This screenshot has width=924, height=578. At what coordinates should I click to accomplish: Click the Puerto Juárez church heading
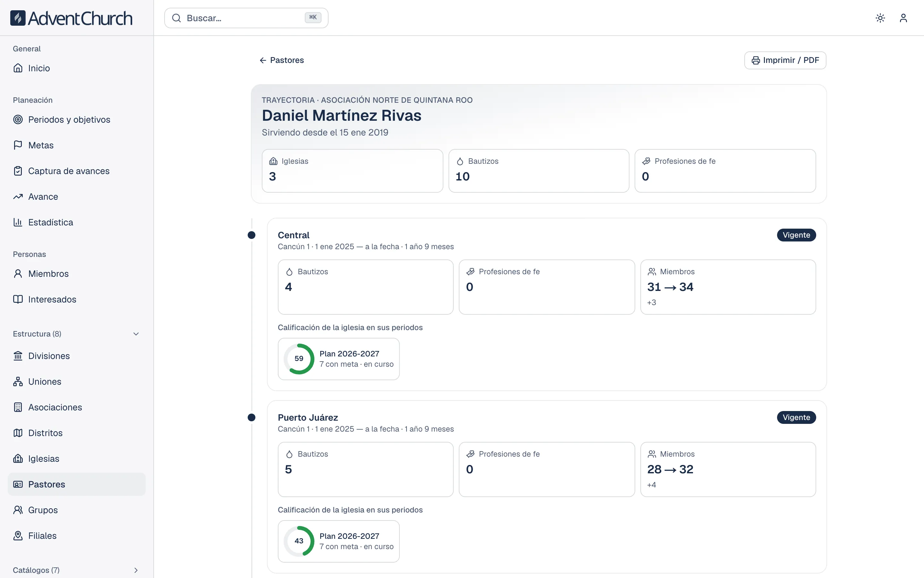[308, 417]
